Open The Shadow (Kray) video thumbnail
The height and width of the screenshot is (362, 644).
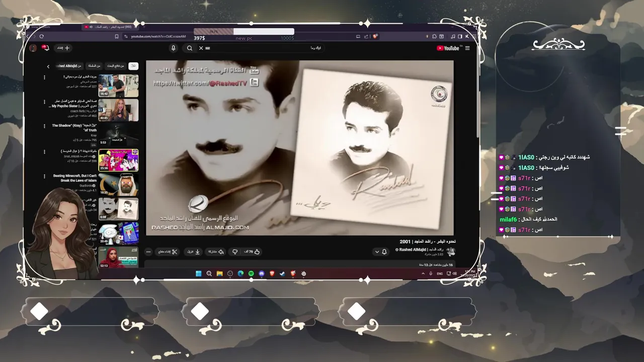(x=118, y=135)
